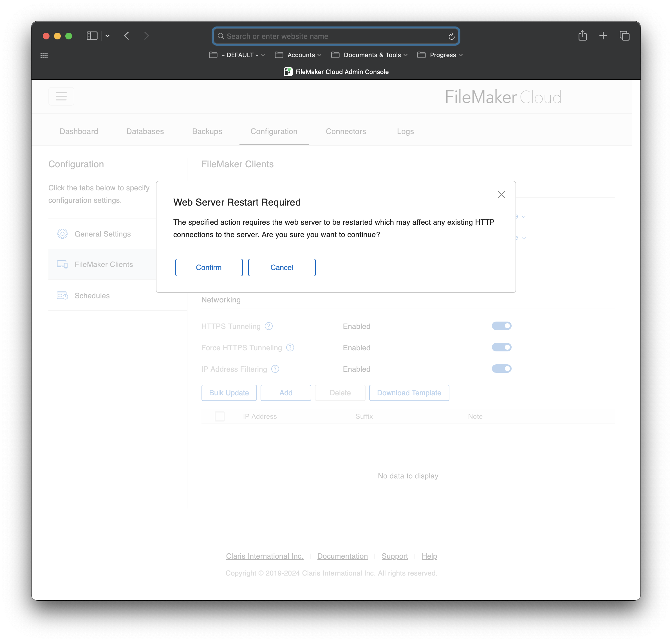The image size is (672, 642).
Task: Open the Schedules calendar icon
Action: coord(62,295)
